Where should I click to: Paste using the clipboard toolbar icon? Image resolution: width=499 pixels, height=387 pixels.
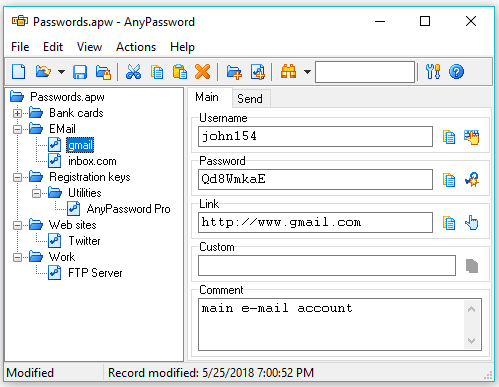click(x=180, y=72)
